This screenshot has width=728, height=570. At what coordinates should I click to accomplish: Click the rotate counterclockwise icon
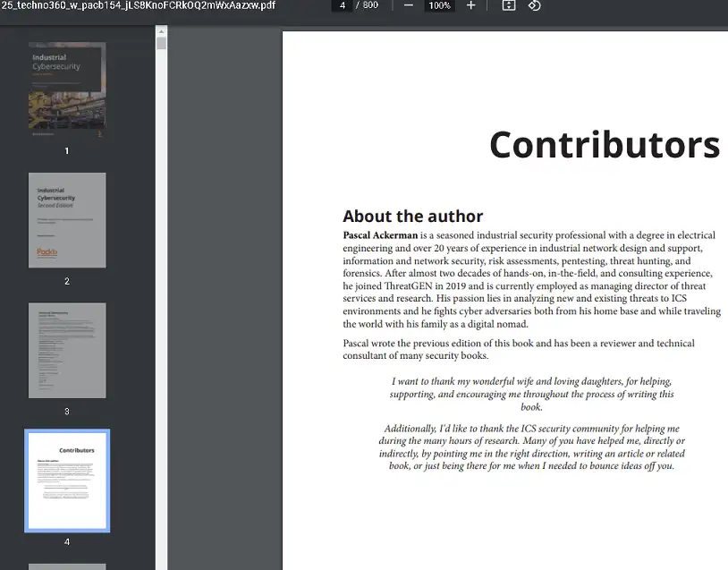click(x=534, y=5)
